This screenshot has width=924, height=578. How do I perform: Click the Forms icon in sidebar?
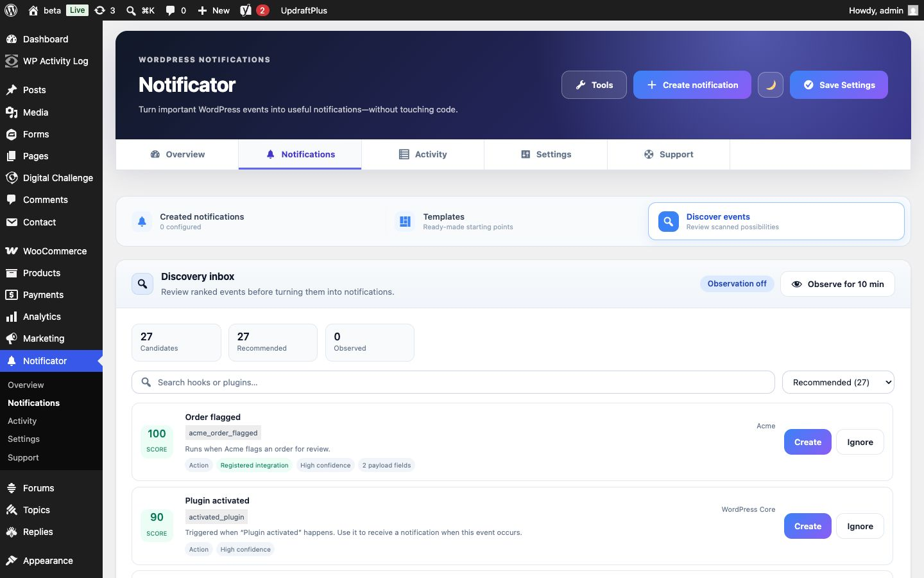coord(12,134)
